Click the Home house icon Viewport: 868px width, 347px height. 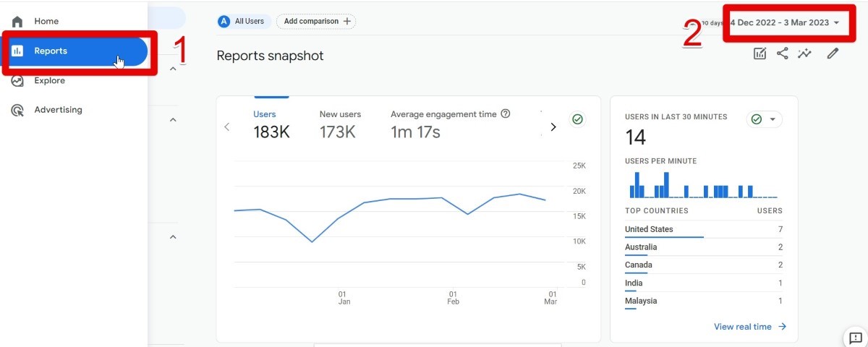[17, 21]
